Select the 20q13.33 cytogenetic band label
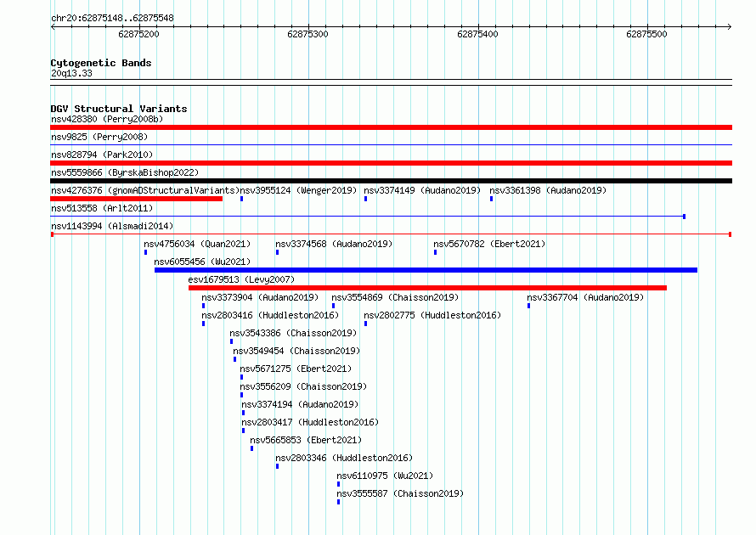 [x=71, y=73]
